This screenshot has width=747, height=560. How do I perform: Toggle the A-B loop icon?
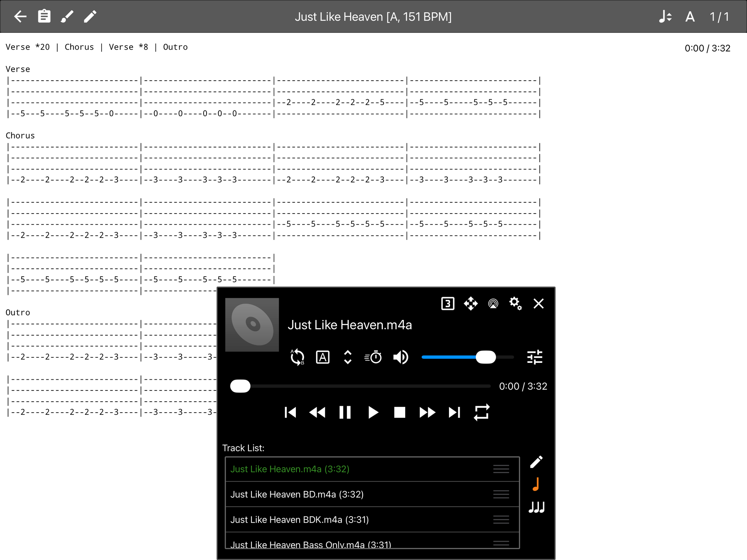(297, 357)
